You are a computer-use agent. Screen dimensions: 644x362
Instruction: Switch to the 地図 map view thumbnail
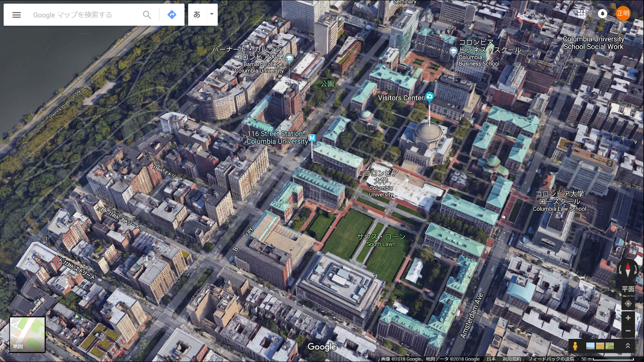coord(28,334)
